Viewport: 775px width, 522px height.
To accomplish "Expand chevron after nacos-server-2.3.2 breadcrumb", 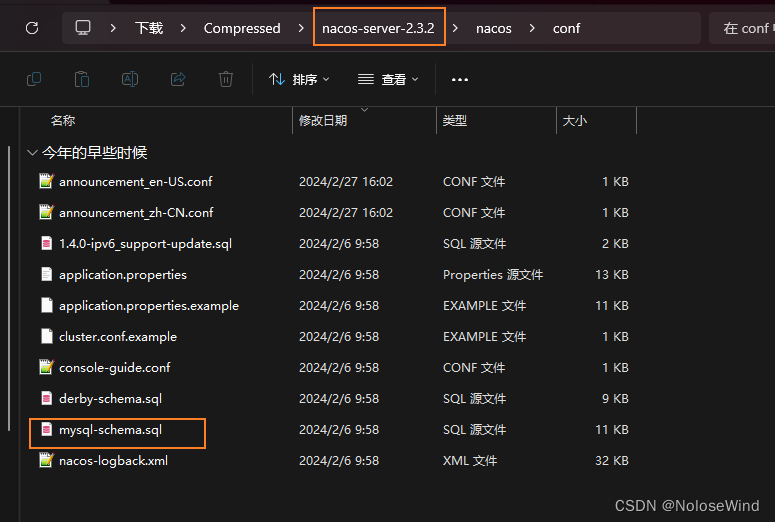I will pyautogui.click(x=455, y=28).
